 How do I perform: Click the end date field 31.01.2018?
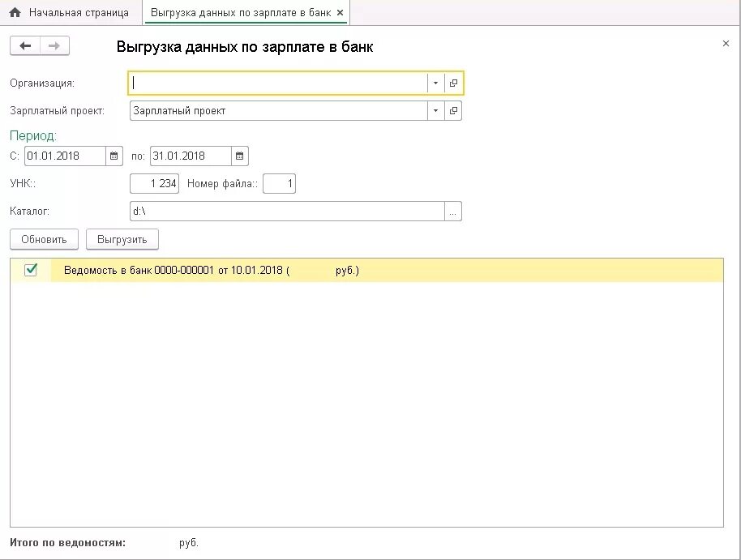191,156
